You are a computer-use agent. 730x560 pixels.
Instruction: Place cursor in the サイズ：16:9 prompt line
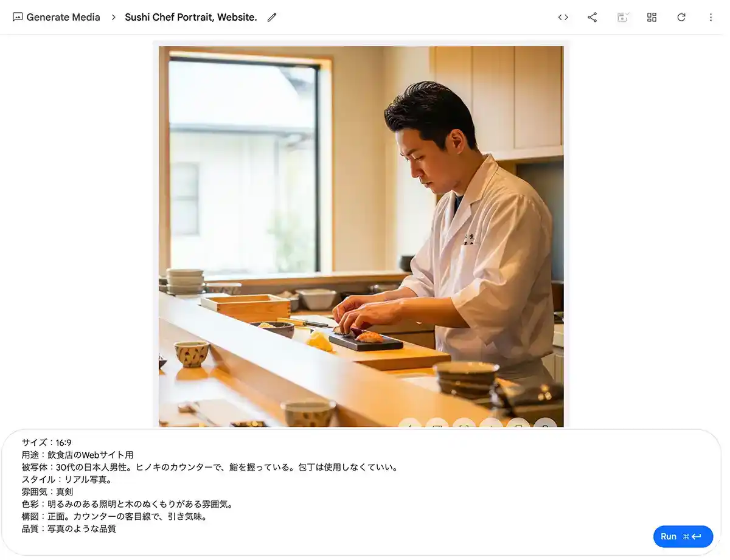(x=46, y=443)
